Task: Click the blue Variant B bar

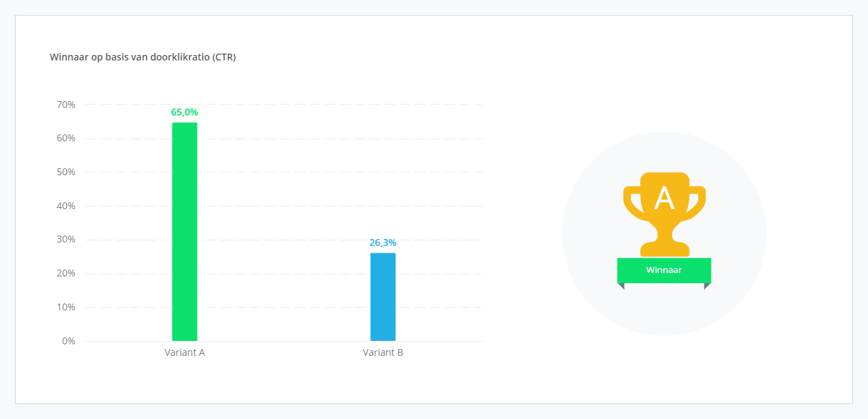Action: pyautogui.click(x=383, y=297)
